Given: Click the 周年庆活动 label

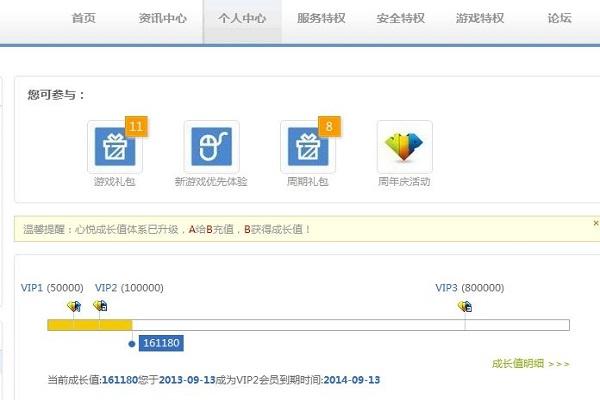Looking at the screenshot, I should [x=404, y=181].
